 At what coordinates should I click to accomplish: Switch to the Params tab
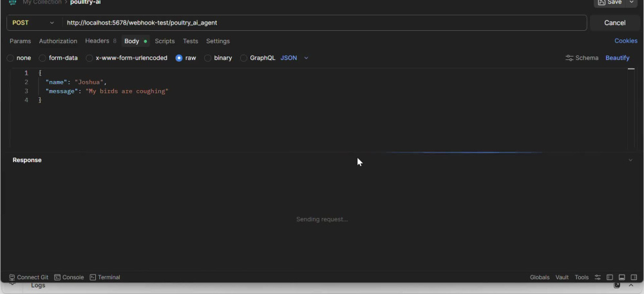pyautogui.click(x=20, y=41)
